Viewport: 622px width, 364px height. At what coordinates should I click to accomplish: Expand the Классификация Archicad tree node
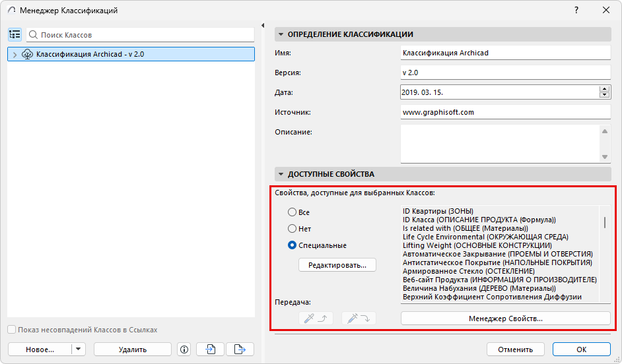pos(15,55)
